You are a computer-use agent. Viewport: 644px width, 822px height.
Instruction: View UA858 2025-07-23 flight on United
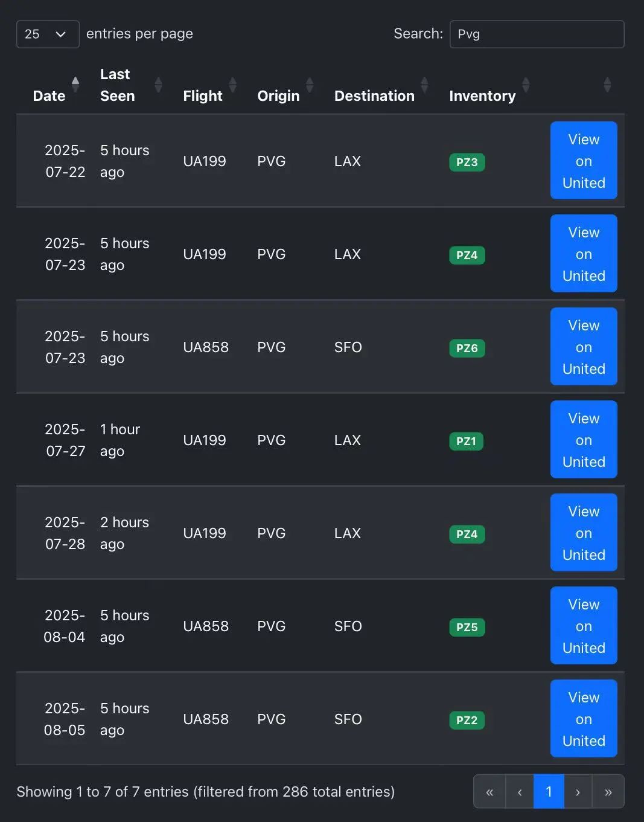584,347
